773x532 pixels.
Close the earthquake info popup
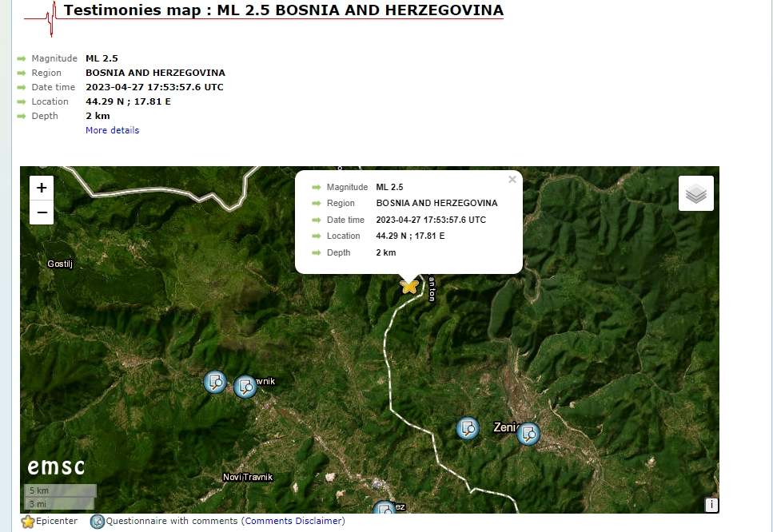pyautogui.click(x=512, y=180)
